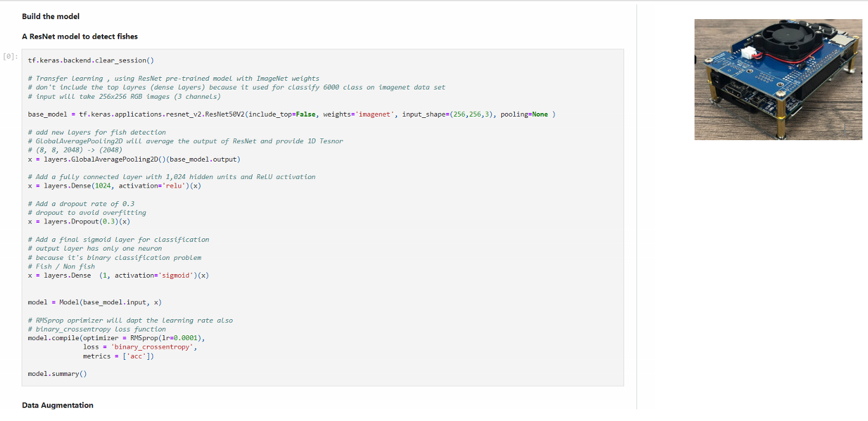Click the loss = 'binary_crossentropy' line
868x421 pixels.
pyautogui.click(x=140, y=347)
